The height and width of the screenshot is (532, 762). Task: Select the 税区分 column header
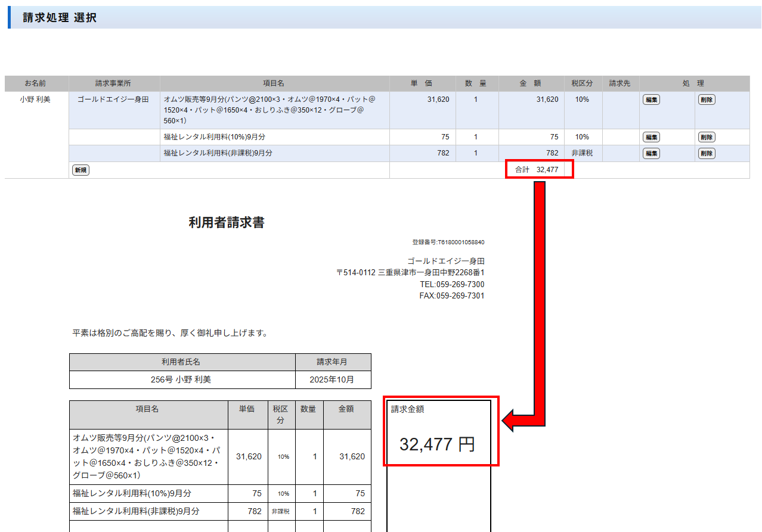[583, 83]
